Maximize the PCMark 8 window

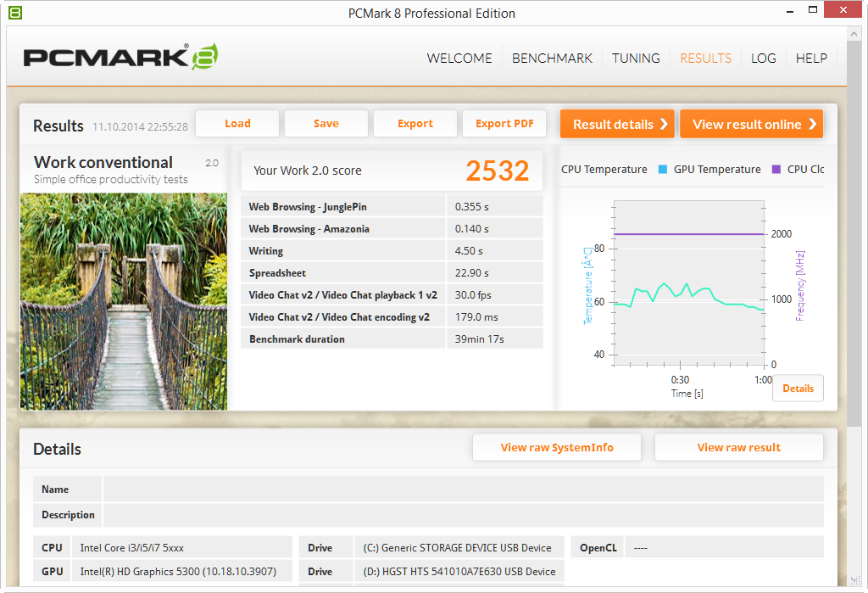pos(813,10)
